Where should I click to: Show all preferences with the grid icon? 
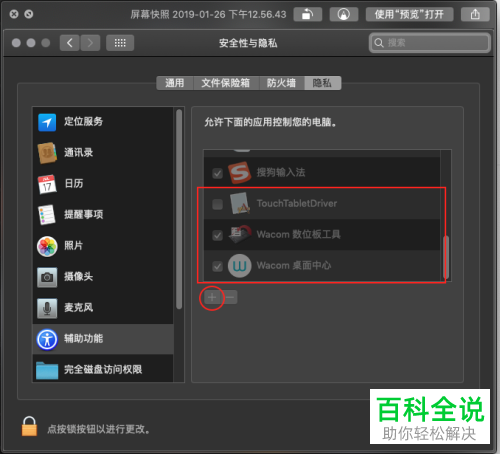coord(120,43)
